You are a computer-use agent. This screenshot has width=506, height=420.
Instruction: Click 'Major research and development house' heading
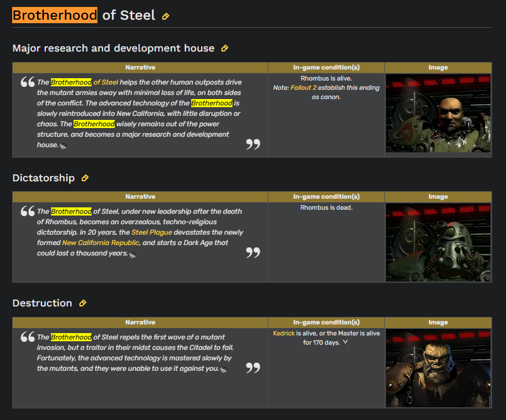[114, 49]
